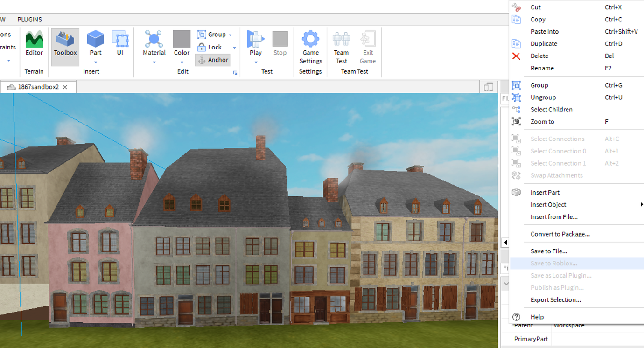Image resolution: width=644 pixels, height=348 pixels.
Task: Click the Color swatch in Edit group
Action: pyautogui.click(x=182, y=39)
